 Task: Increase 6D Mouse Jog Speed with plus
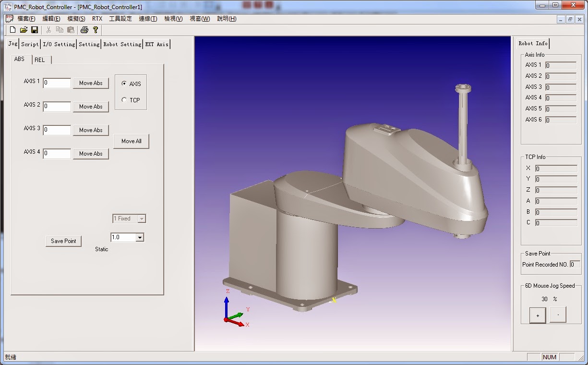click(x=538, y=315)
